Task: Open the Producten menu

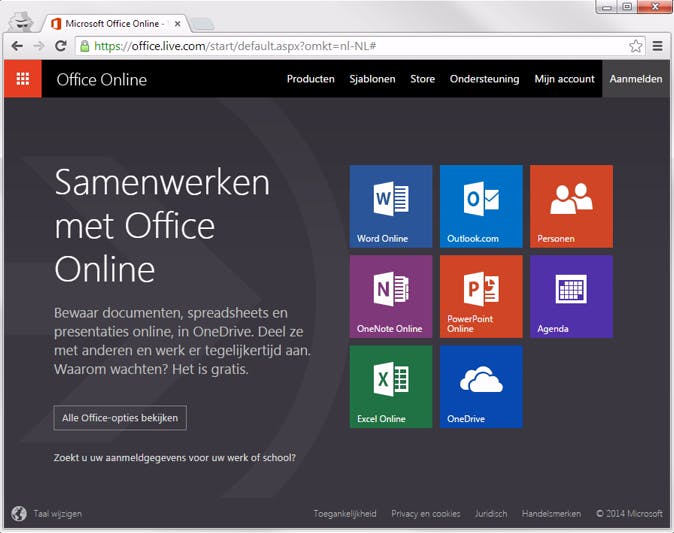Action: coord(310,79)
